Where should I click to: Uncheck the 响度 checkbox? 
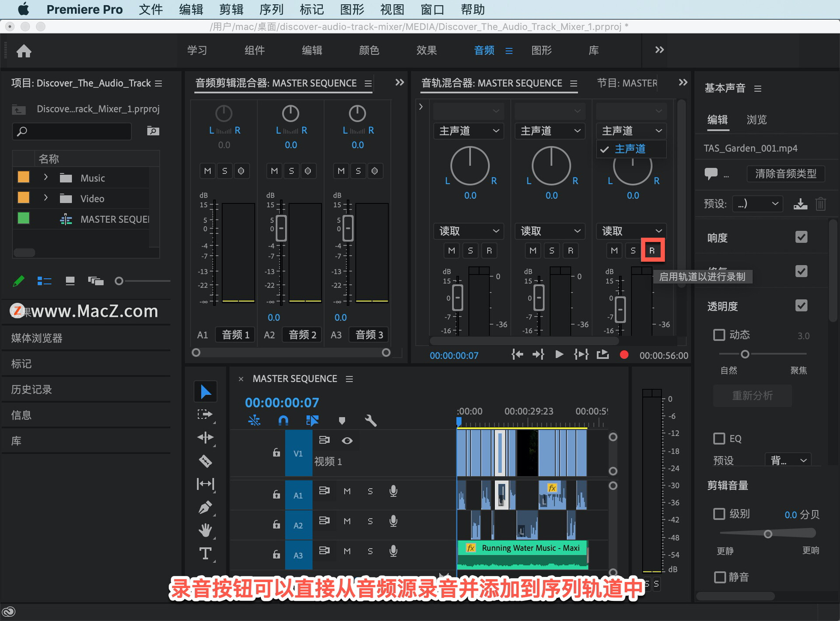point(801,237)
